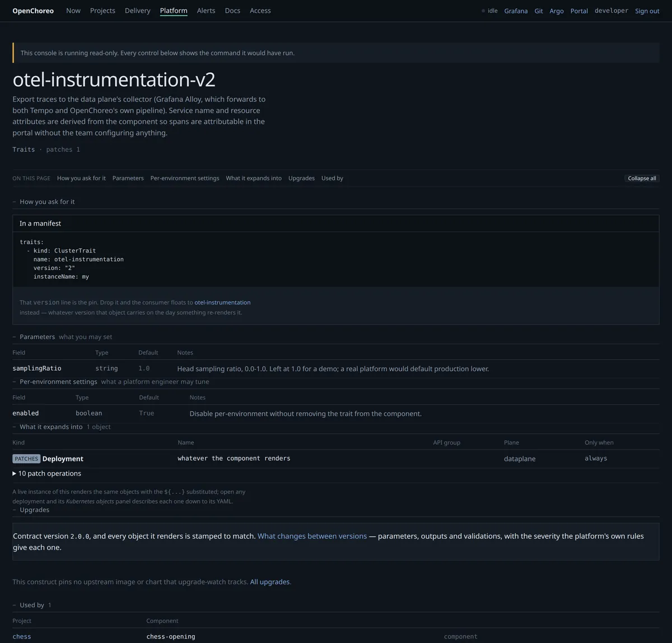
Task: Open the Projects tab
Action: click(x=102, y=11)
